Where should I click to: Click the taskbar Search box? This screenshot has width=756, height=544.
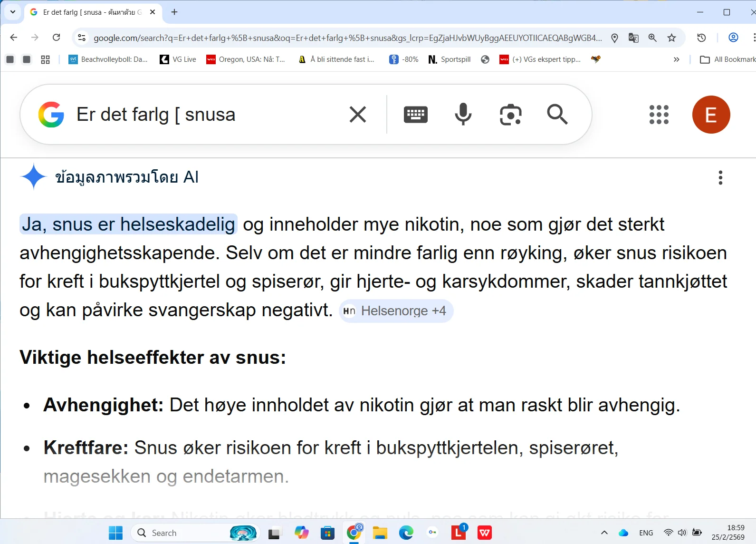tap(195, 533)
